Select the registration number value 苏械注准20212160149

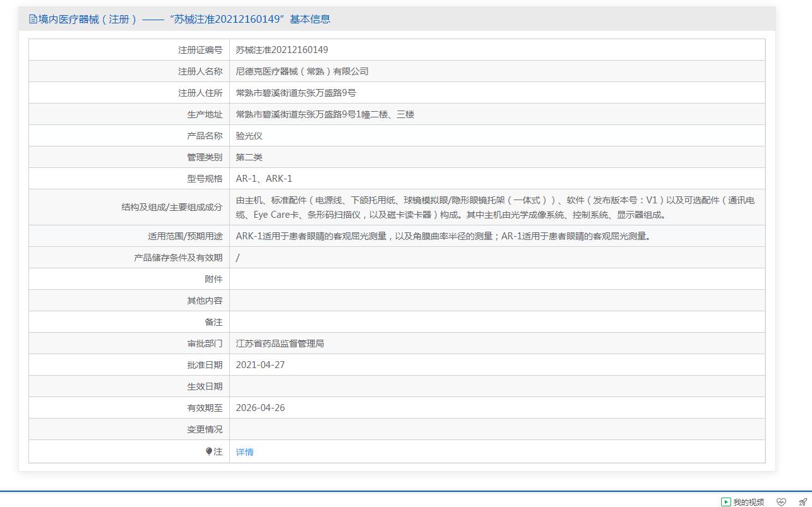(282, 50)
